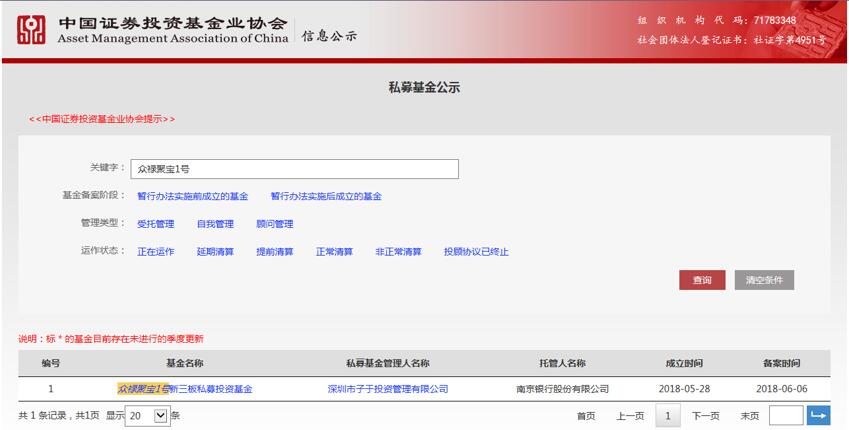Click the Asset Management Association of China title

(x=173, y=38)
